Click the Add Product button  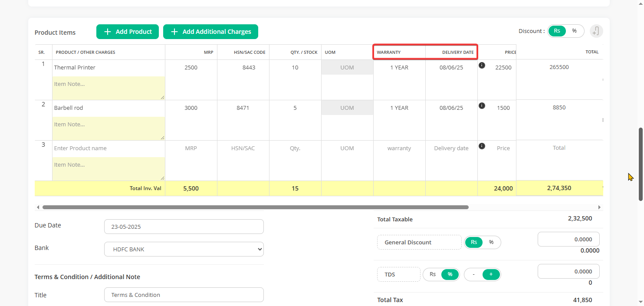(x=128, y=32)
